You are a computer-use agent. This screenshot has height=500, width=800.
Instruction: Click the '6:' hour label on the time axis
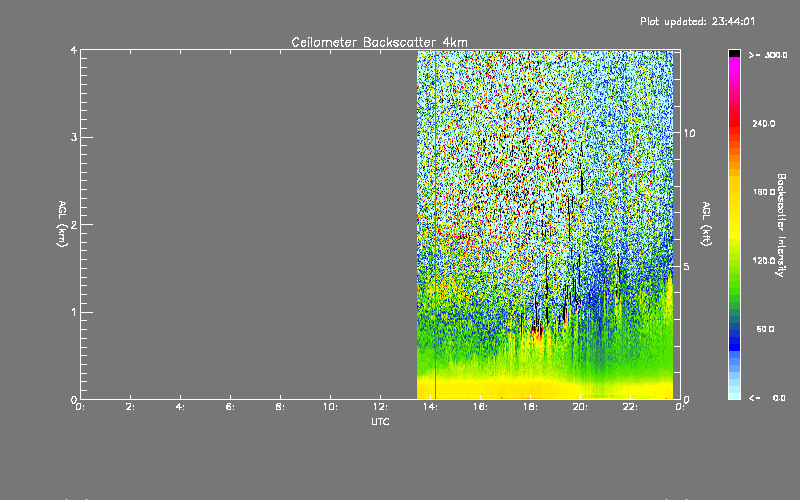[x=231, y=407]
